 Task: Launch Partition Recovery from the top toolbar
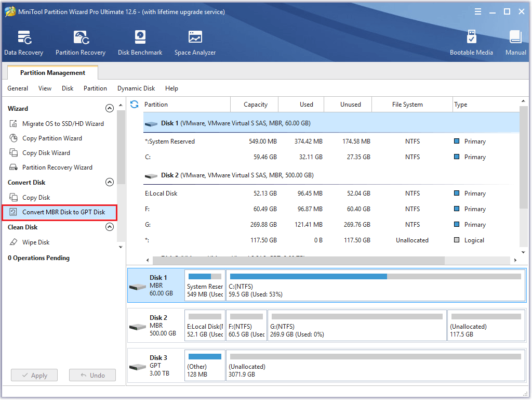coord(81,43)
